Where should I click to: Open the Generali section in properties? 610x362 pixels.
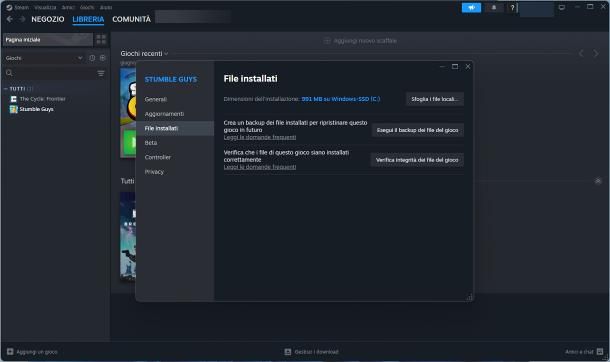pyautogui.click(x=175, y=100)
